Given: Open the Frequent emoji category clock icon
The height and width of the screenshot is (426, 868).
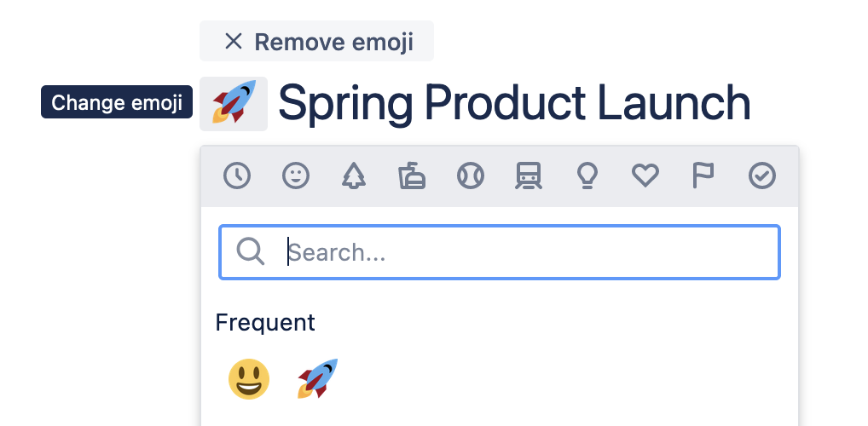Looking at the screenshot, I should [x=237, y=176].
